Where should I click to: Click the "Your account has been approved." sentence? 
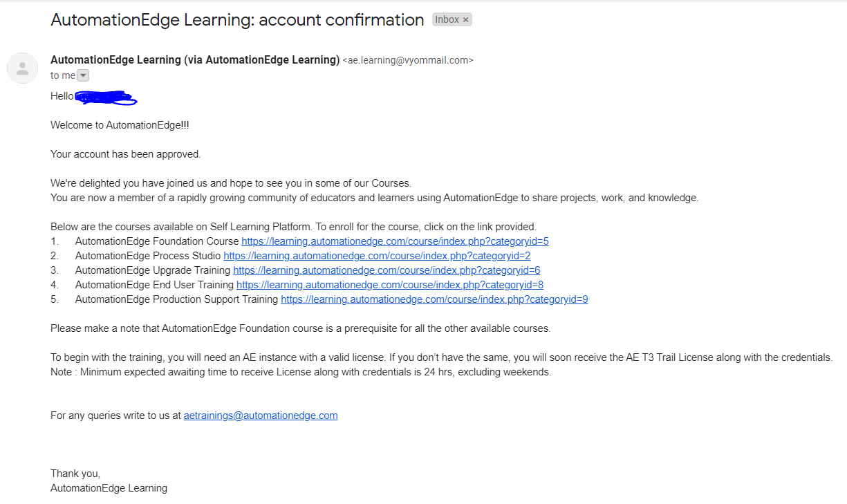[126, 154]
